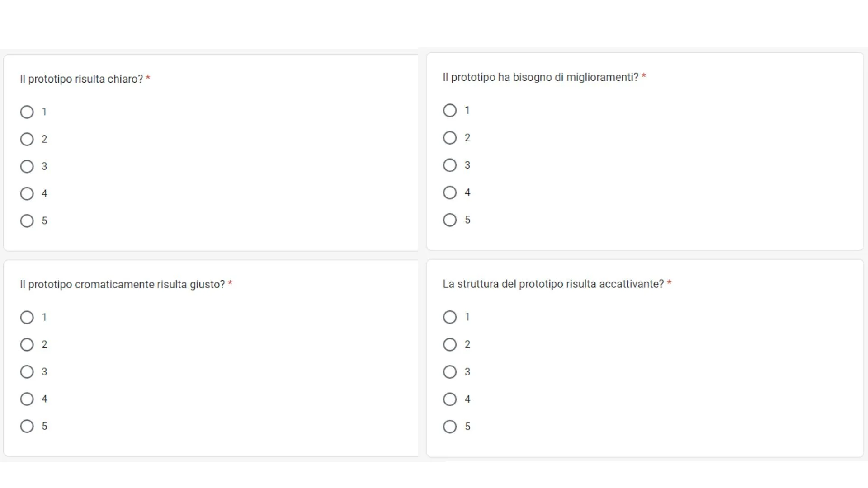Pick rating 4 for 'prototipo risulta chiaro'
Viewport: 868px width, 488px height.
pos(27,194)
